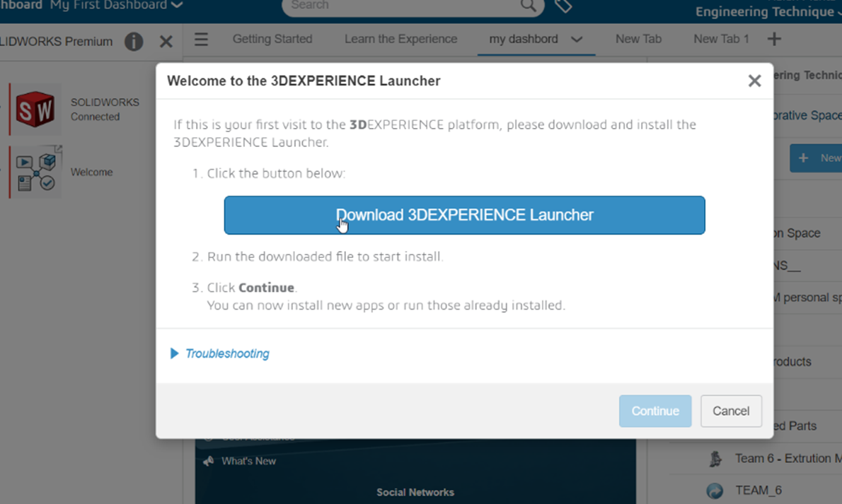Switch to the Getting Started tab

(x=272, y=40)
